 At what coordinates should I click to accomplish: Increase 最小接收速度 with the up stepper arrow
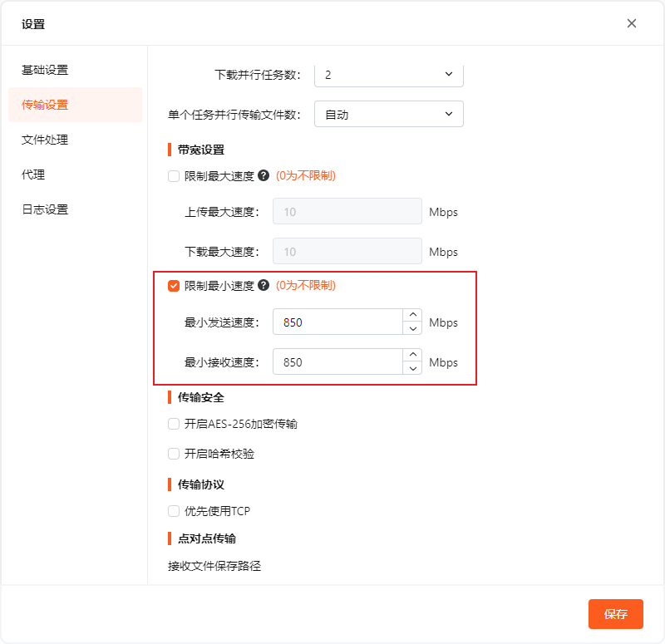pos(412,355)
